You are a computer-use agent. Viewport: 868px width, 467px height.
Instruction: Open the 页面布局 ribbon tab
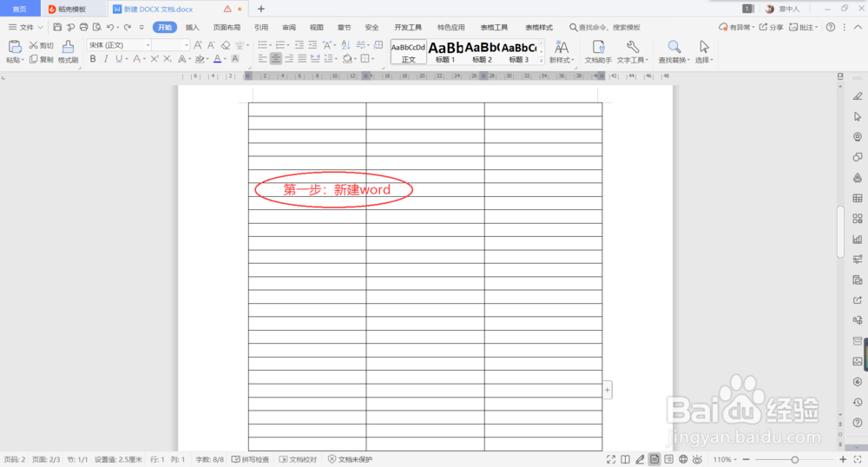(227, 27)
